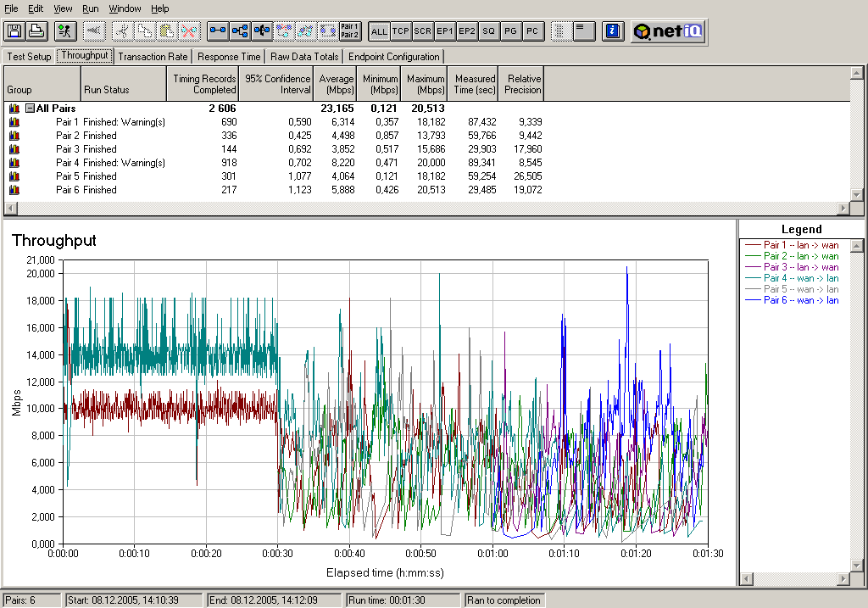Toggle the EP1 filter button
Image resolution: width=868 pixels, height=608 pixels.
[445, 31]
